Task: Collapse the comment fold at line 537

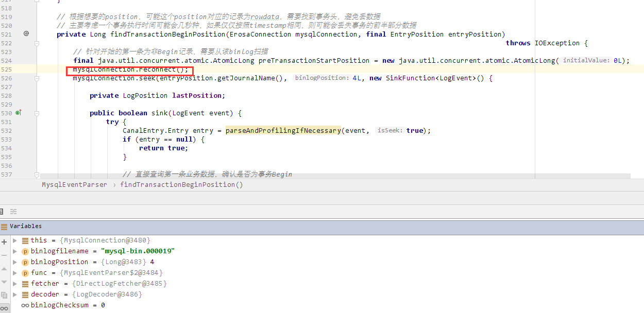Action: [37, 175]
